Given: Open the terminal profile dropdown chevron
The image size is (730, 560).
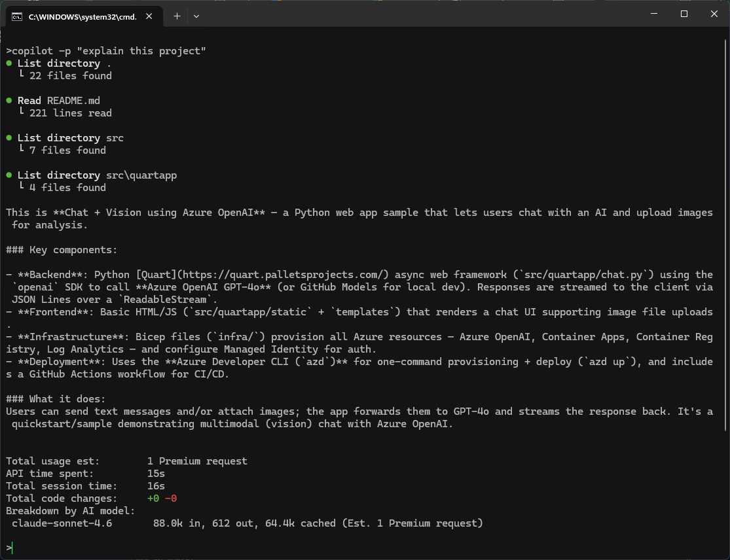Looking at the screenshot, I should [196, 15].
